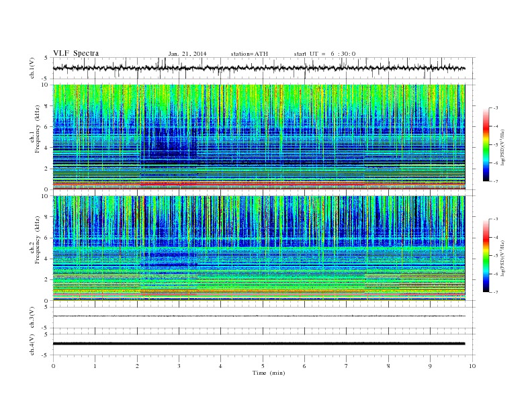Click time-axis tick label "6"
Image resolution: width=532 pixels, height=411 pixels.
pos(304,366)
